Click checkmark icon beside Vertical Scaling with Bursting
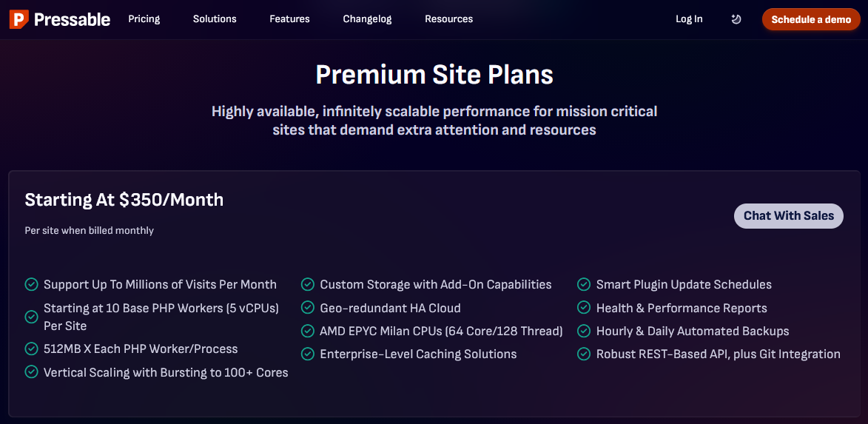The height and width of the screenshot is (424, 868). click(32, 372)
